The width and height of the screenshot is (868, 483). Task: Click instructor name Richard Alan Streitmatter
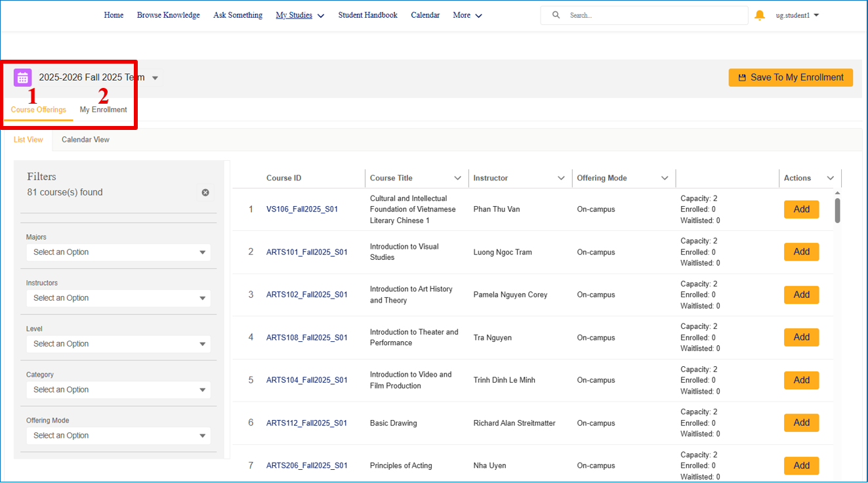click(514, 423)
